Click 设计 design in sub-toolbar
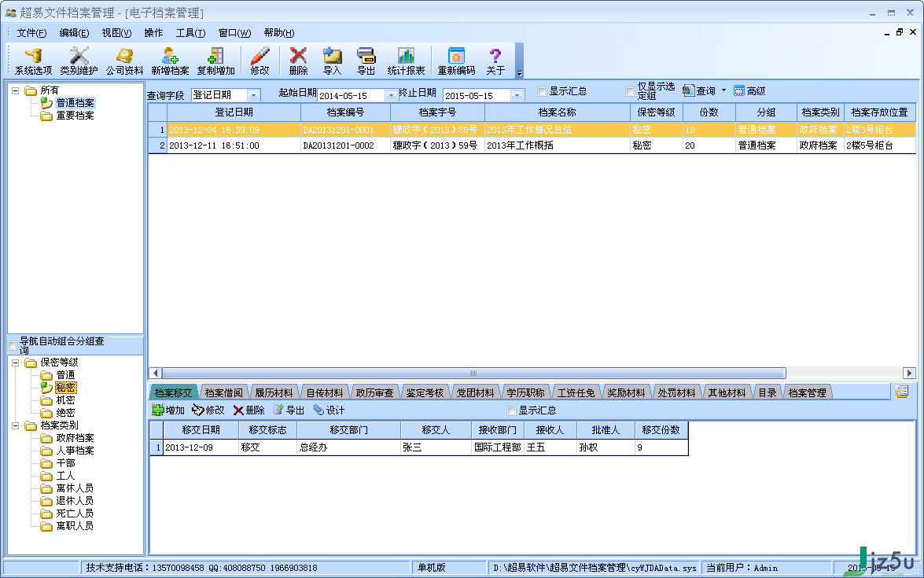Screen dimensions: 924x578 point(329,410)
